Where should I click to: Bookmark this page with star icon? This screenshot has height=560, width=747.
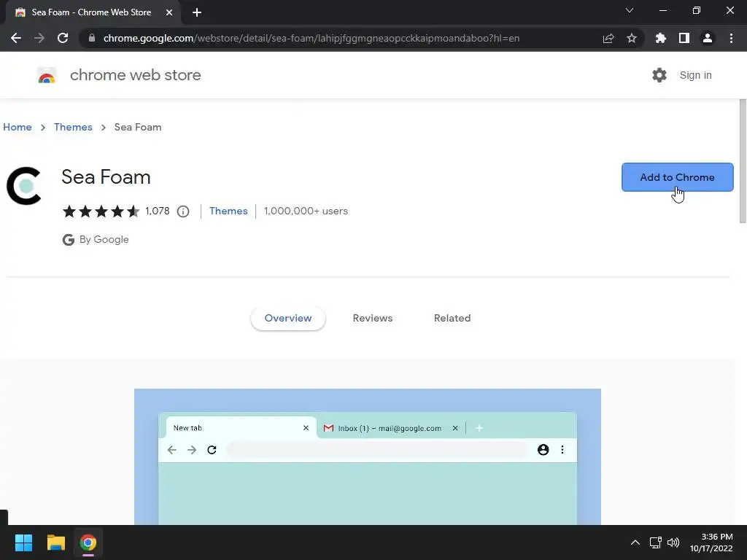click(632, 38)
